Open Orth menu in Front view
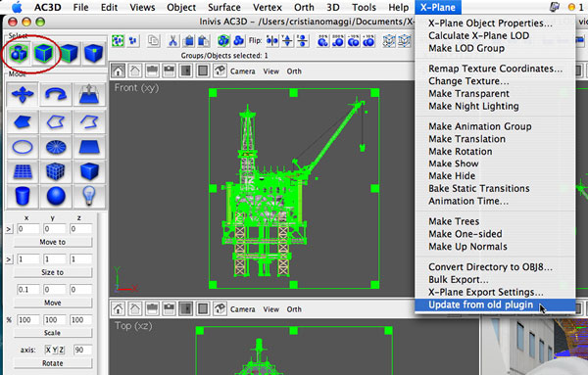The width and height of the screenshot is (588, 375). click(294, 71)
